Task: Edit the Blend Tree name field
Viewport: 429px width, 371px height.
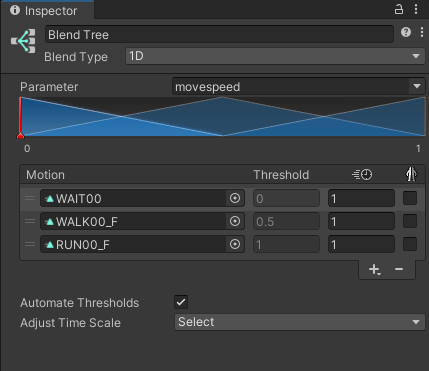Action: [x=219, y=34]
